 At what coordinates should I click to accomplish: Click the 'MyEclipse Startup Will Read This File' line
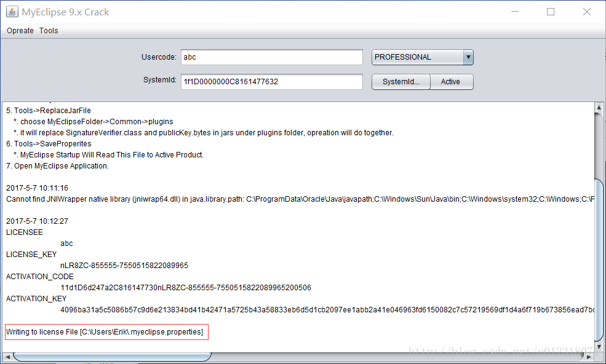coord(108,155)
